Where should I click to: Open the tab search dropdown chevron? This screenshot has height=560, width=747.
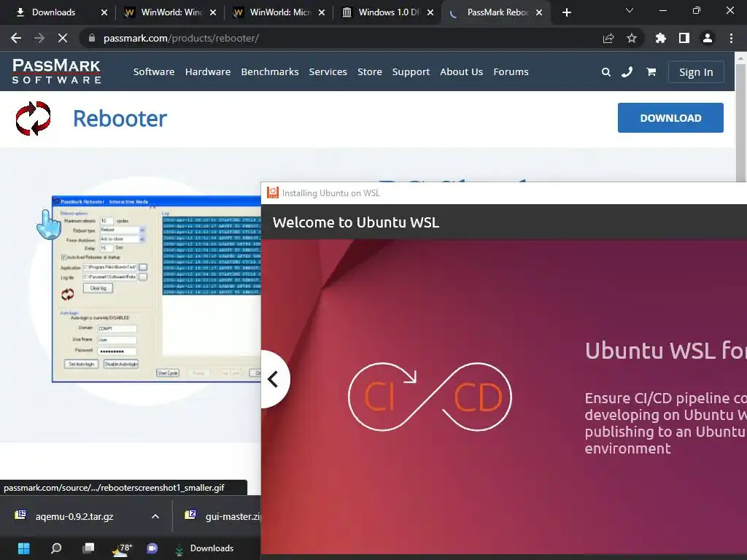pos(630,10)
